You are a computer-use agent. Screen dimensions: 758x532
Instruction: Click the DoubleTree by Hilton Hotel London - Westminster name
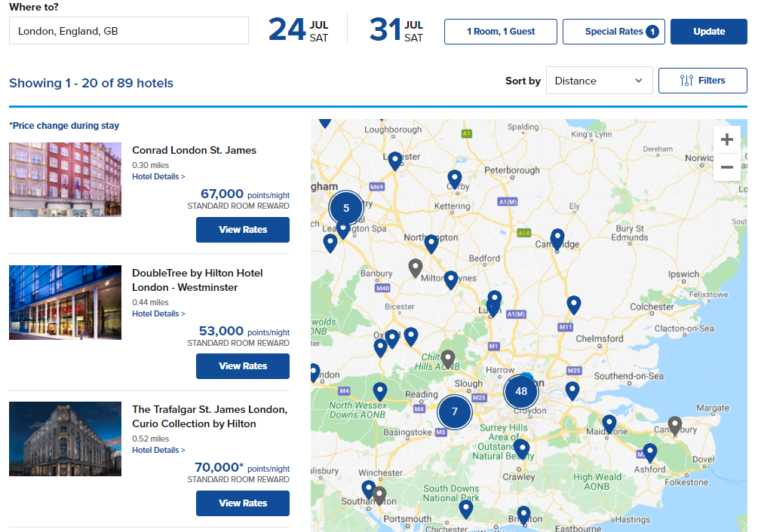198,280
